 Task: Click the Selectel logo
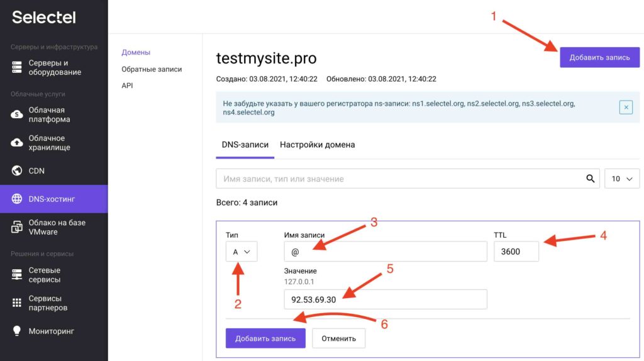tap(43, 17)
